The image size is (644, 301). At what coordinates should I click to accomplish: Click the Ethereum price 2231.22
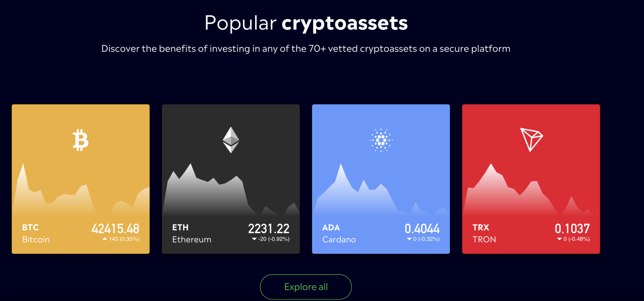pos(269,228)
